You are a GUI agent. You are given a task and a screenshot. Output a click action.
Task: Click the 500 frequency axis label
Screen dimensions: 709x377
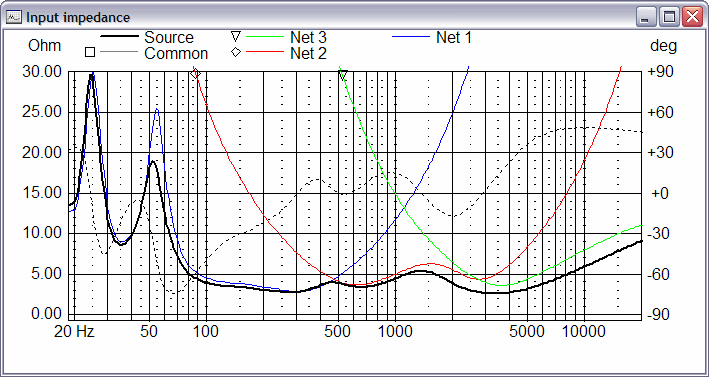tap(338, 332)
